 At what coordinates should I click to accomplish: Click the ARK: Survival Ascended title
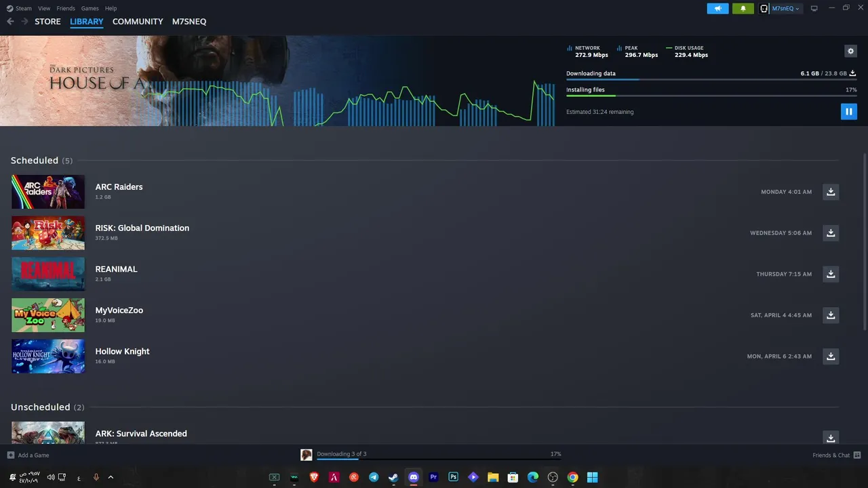(141, 434)
